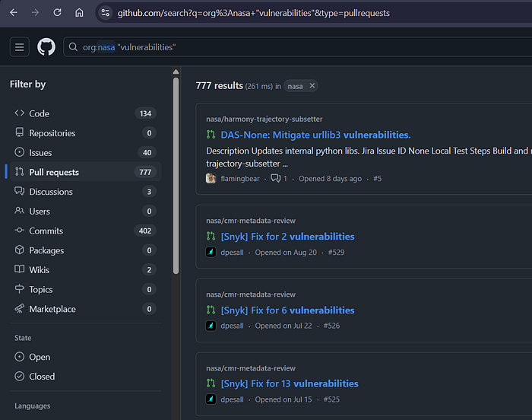
Task: Open '[Snyk] Fix for 2 vulnerabilities' PR
Action: [x=288, y=237]
